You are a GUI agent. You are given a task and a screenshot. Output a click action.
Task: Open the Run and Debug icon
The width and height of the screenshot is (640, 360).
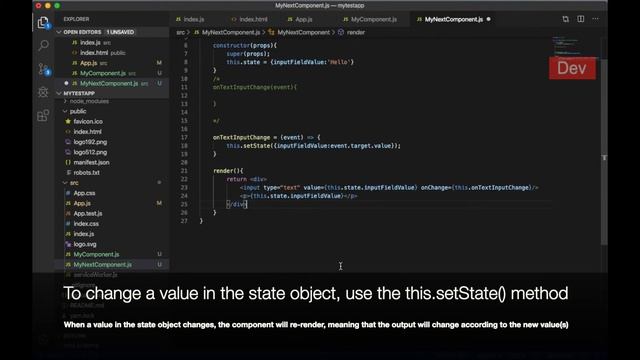[x=43, y=92]
